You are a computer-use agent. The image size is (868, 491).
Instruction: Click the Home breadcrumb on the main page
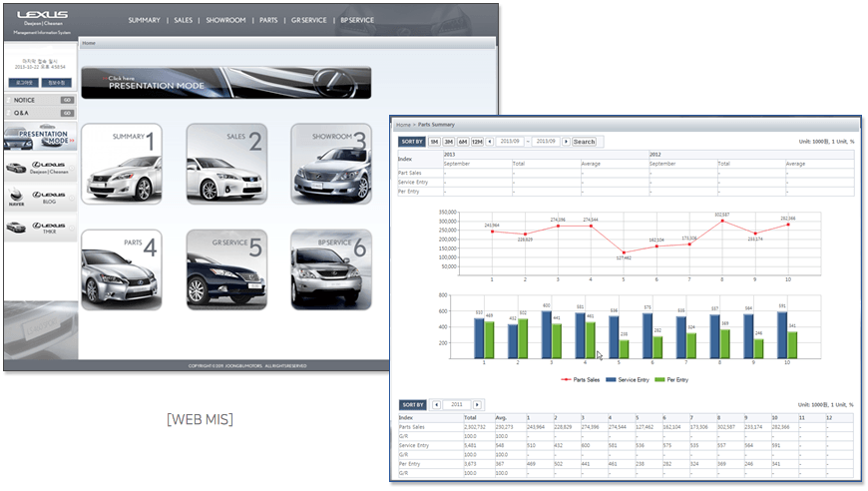coord(89,43)
